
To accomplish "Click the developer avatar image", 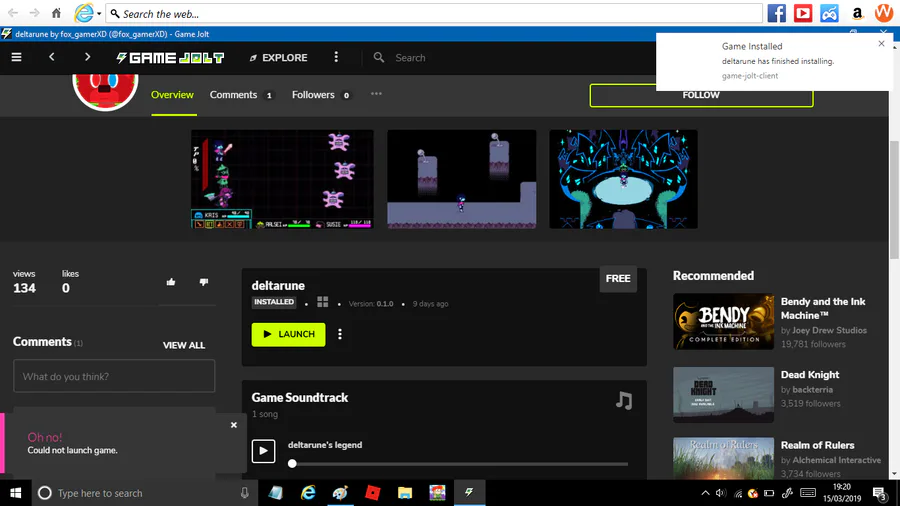I will (x=105, y=92).
